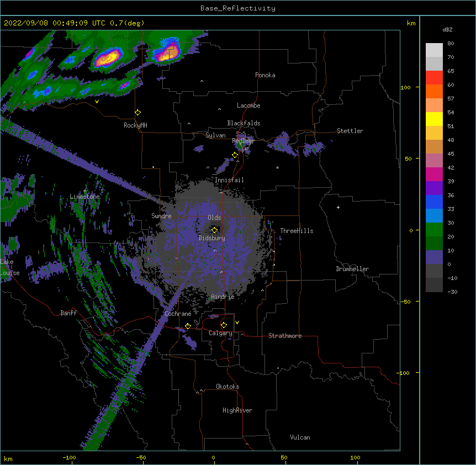Pick the blue 33-36 dBZ legend swatch
Screen dimensions: 476x465
point(434,202)
